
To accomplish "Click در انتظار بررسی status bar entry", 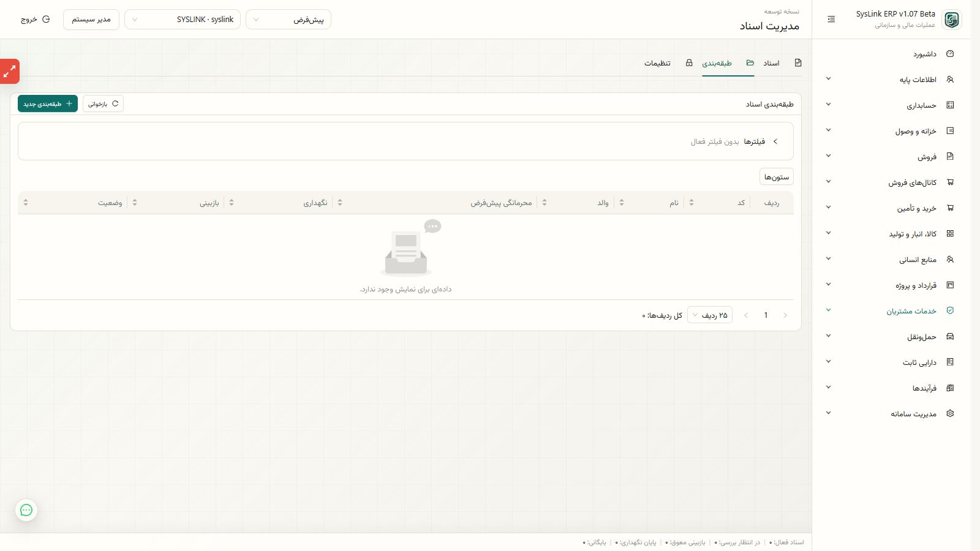I will tap(737, 542).
